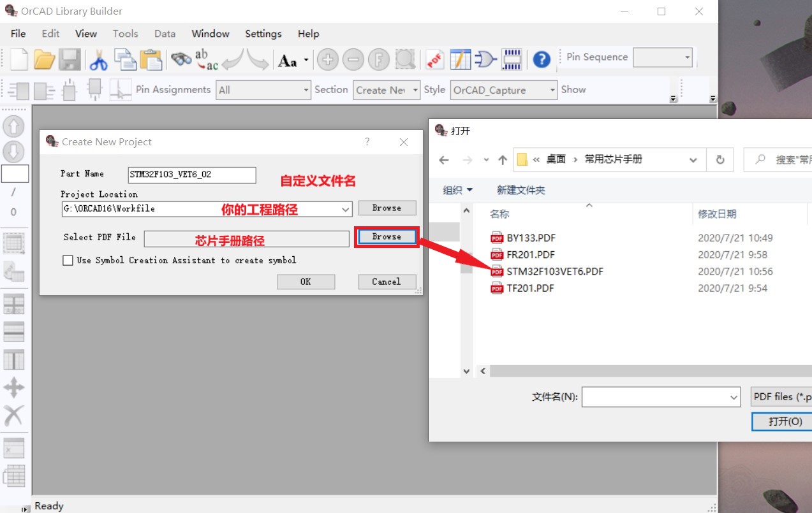Click Browse next to Select PDF File
This screenshot has width=812, height=513.
(x=385, y=236)
